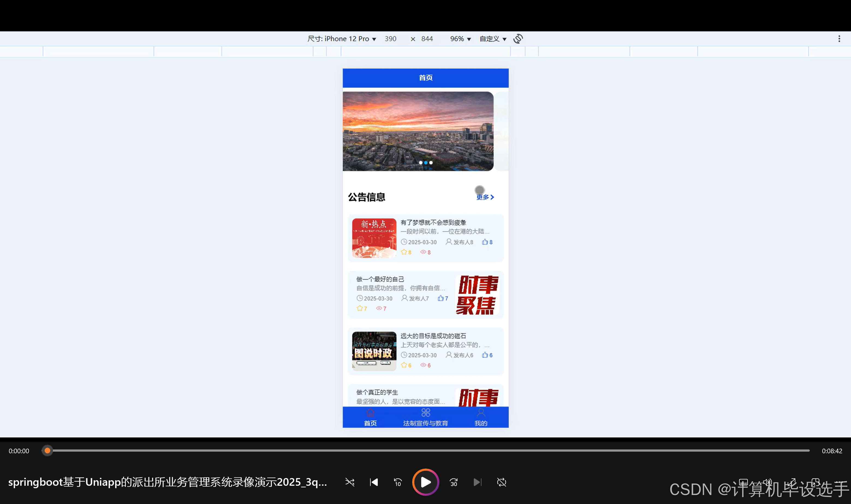Select the second carousel indicator dot
The image size is (851, 504).
point(426,163)
